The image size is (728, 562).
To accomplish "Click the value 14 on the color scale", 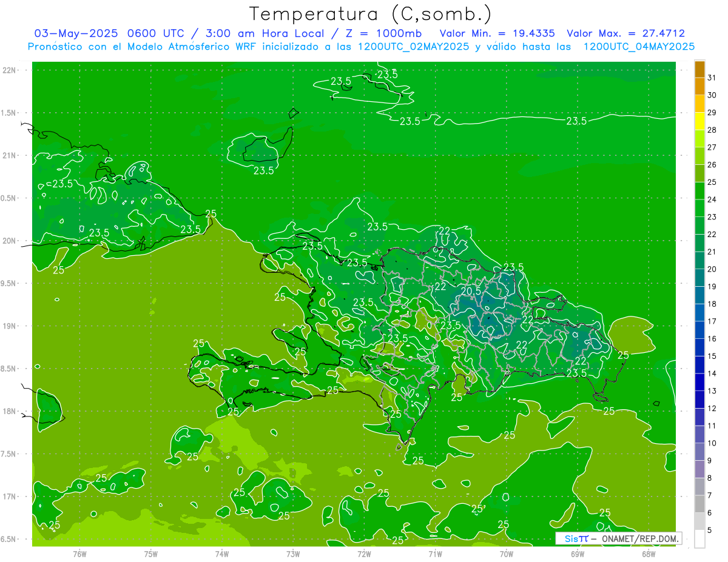I will click(712, 373).
